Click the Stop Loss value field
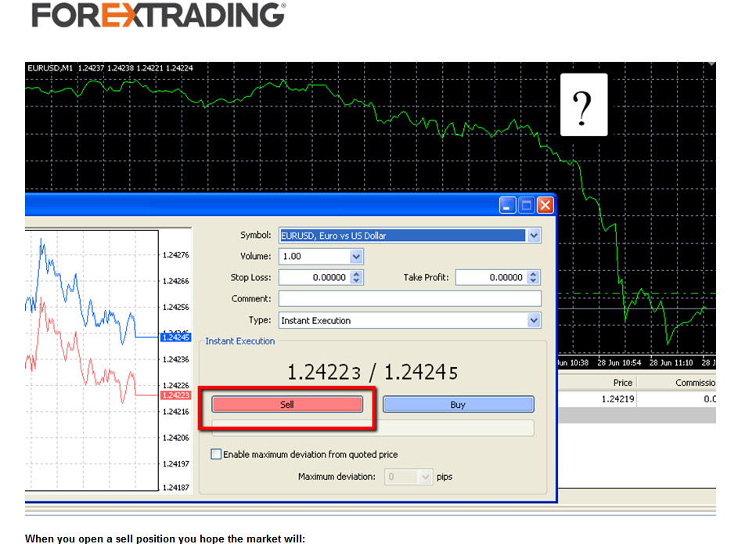756x544 pixels. pyautogui.click(x=314, y=278)
